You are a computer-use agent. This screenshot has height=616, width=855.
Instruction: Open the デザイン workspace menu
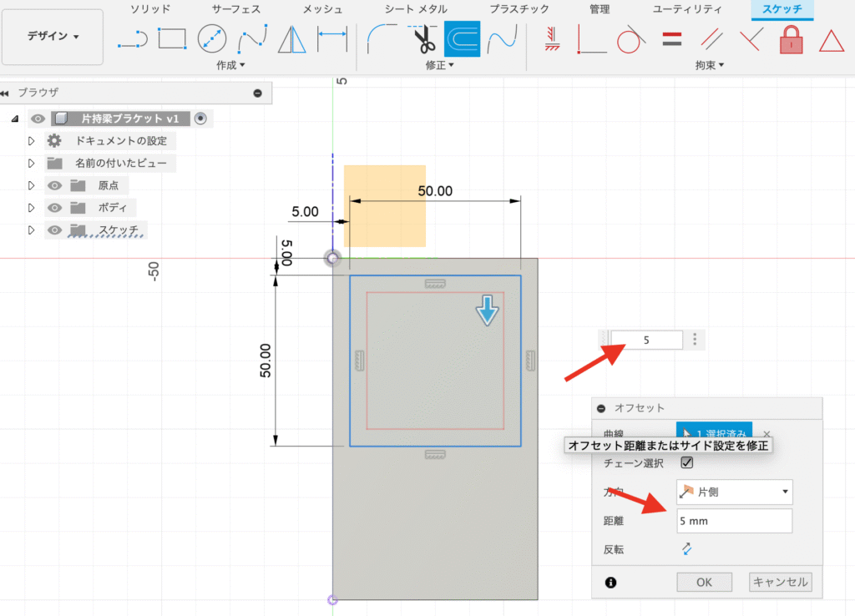[x=51, y=36]
